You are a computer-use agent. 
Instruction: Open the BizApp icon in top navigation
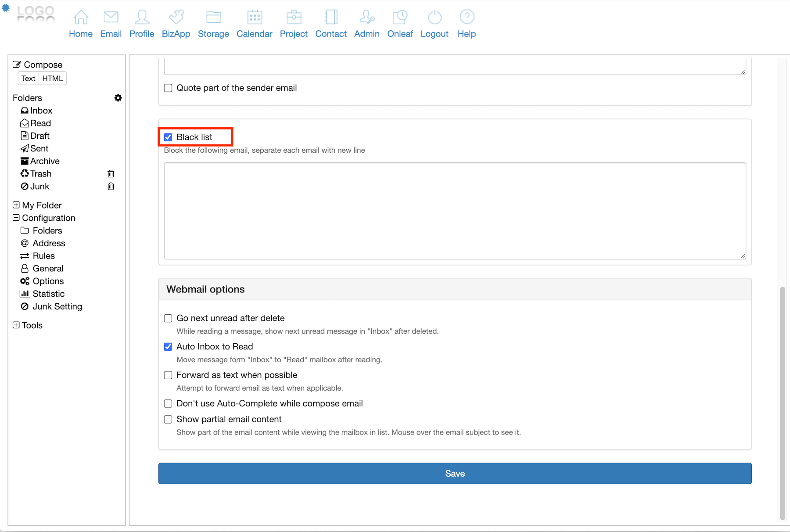tap(176, 18)
